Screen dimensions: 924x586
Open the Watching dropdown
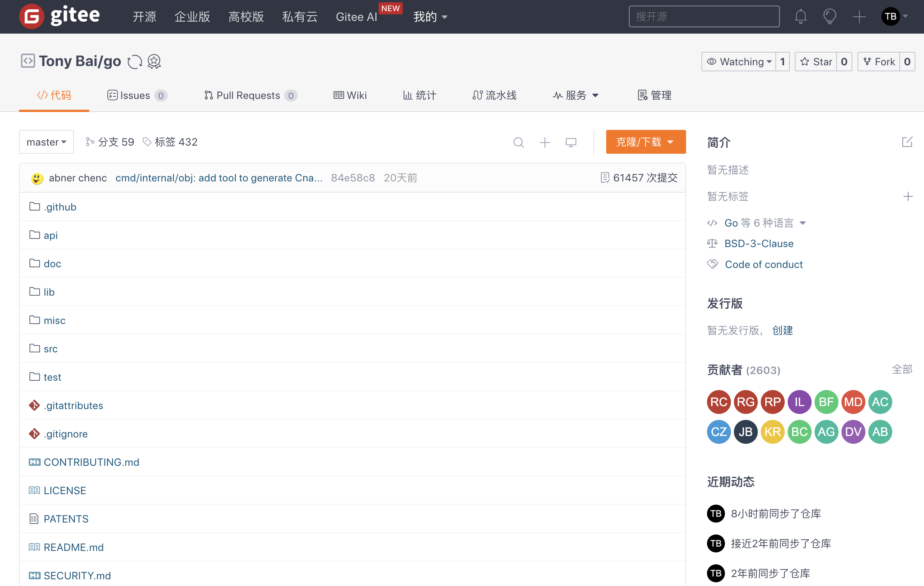click(738, 61)
